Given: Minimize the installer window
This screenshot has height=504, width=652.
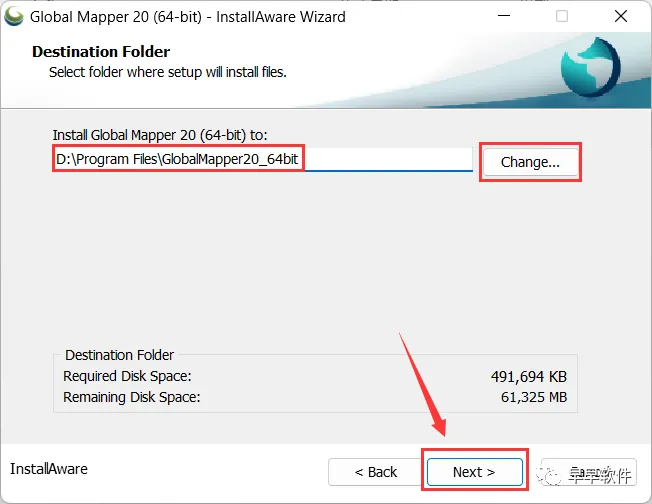Looking at the screenshot, I should pos(504,16).
